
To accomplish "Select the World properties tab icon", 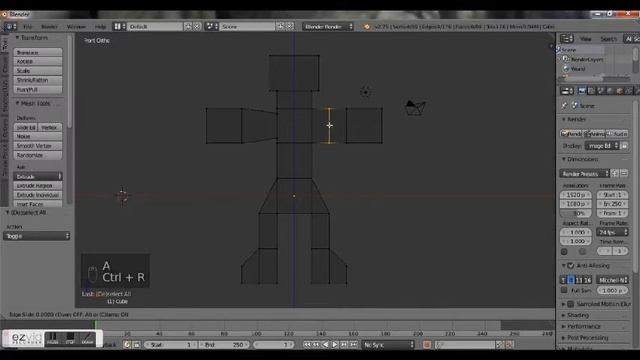I will 610,91.
